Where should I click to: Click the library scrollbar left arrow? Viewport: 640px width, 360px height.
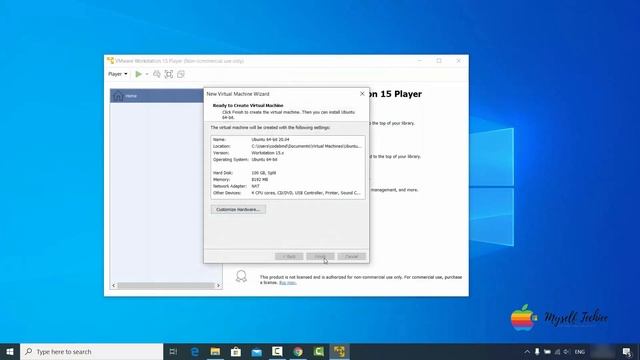(114, 285)
